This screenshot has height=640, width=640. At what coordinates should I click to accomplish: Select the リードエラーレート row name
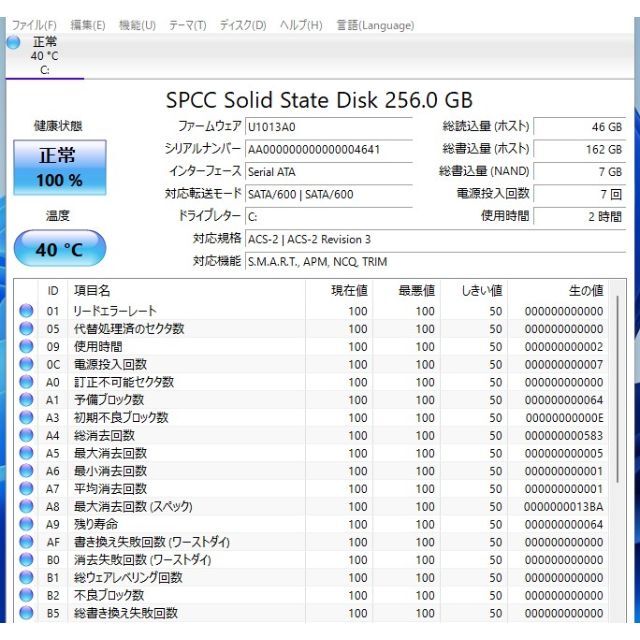coord(115,311)
